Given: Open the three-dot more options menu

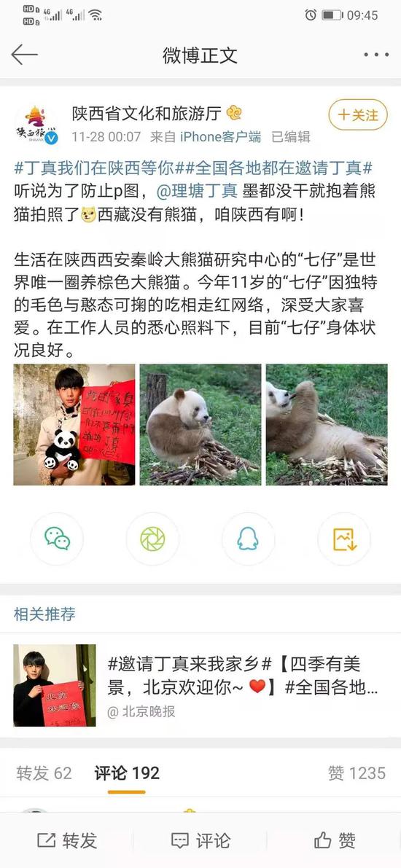Looking at the screenshot, I should click(376, 55).
